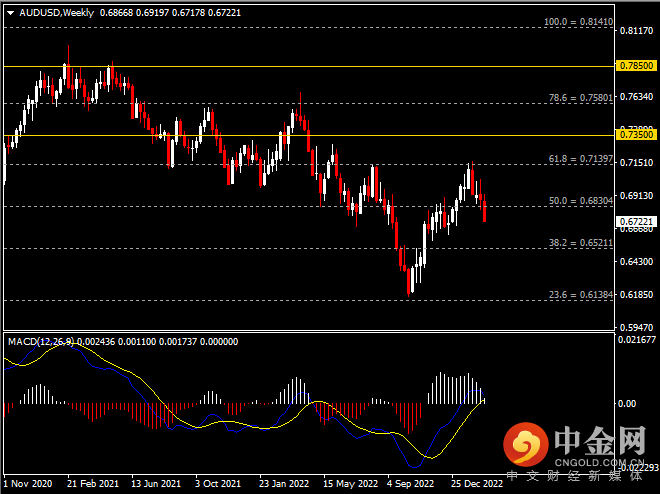This screenshot has height=494, width=660.
Task: Click the 0.78500 yellow price tag
Action: click(x=635, y=66)
